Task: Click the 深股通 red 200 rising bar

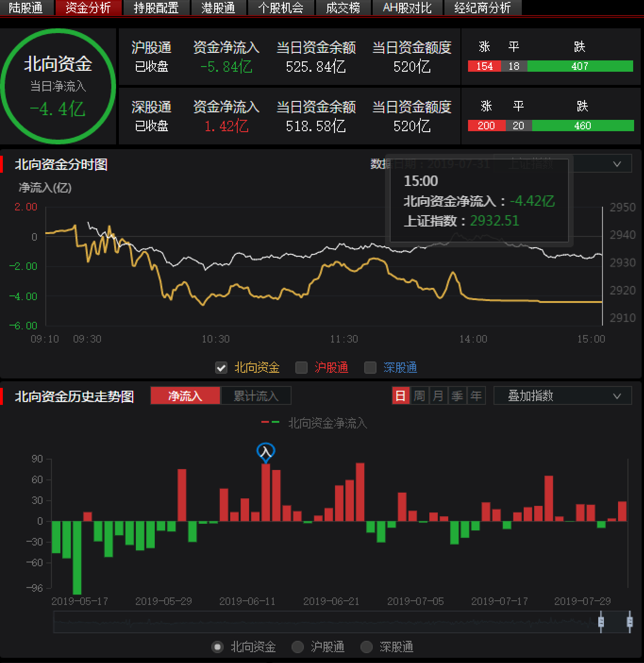Action: 486,126
